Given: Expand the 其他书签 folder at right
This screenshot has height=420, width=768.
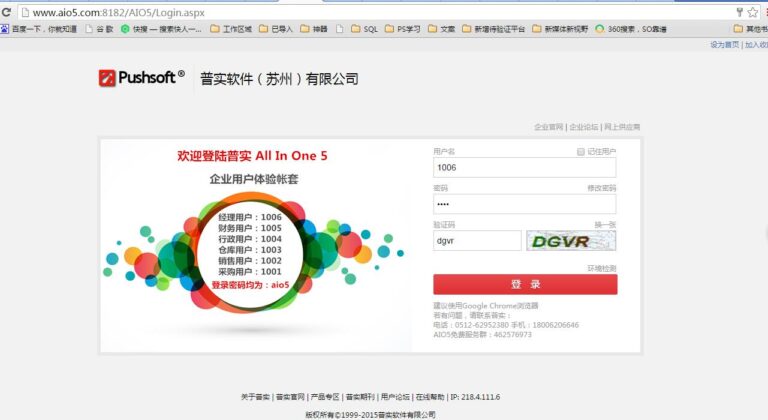Looking at the screenshot, I should point(750,29).
